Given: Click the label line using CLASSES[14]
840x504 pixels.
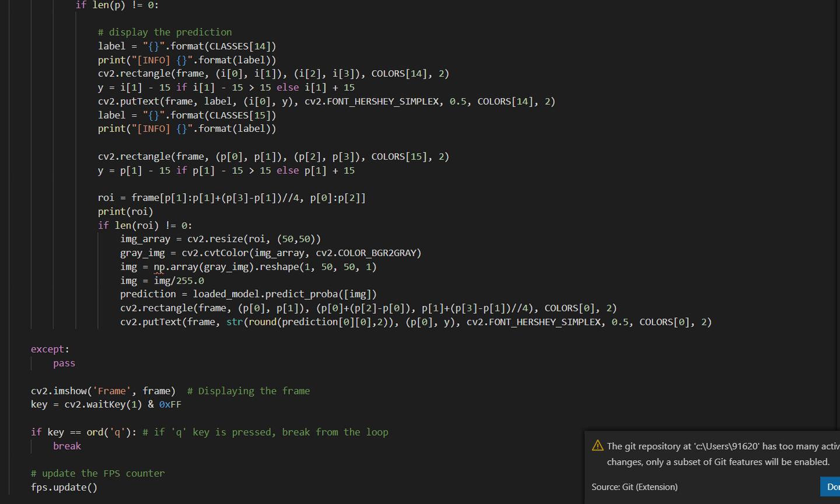Looking at the screenshot, I should [x=187, y=46].
